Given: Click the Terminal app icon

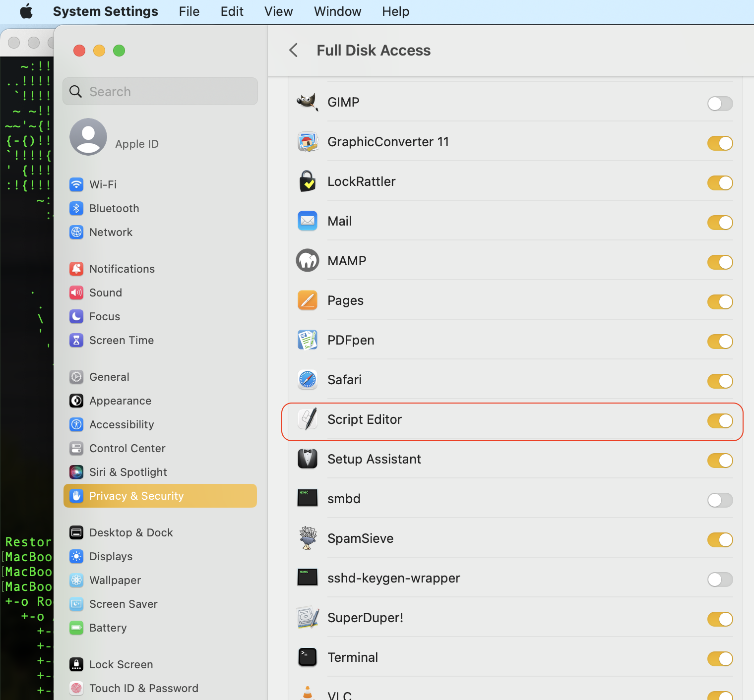Looking at the screenshot, I should (308, 657).
